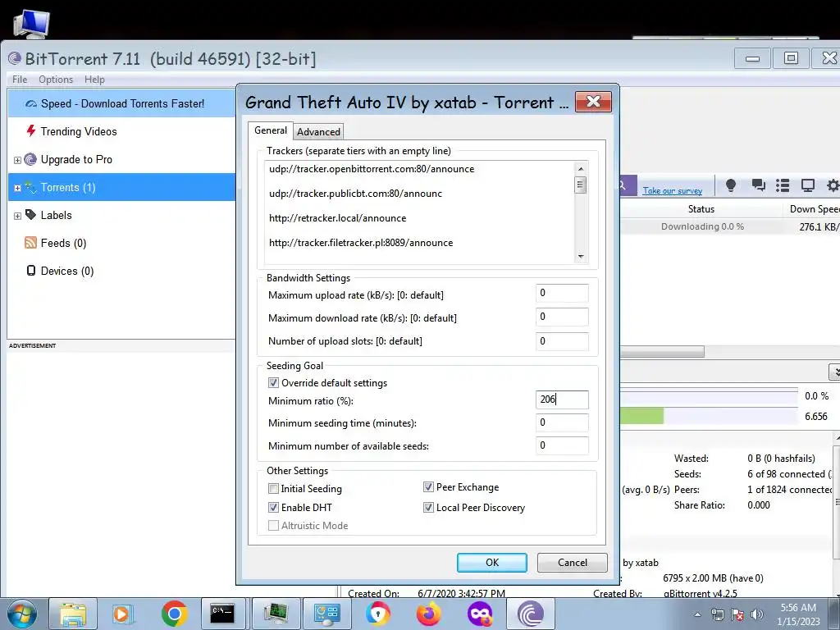
Task: Follow the Take our survey link
Action: 673,190
